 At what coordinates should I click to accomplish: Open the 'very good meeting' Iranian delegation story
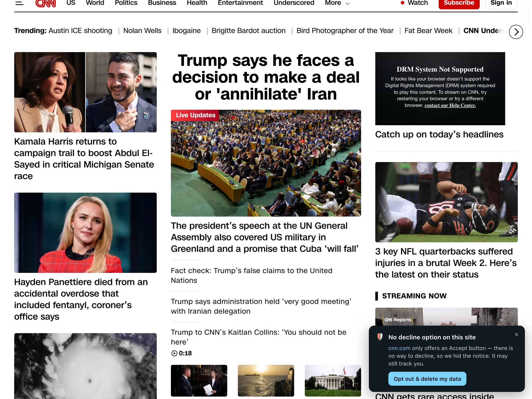pyautogui.click(x=261, y=306)
